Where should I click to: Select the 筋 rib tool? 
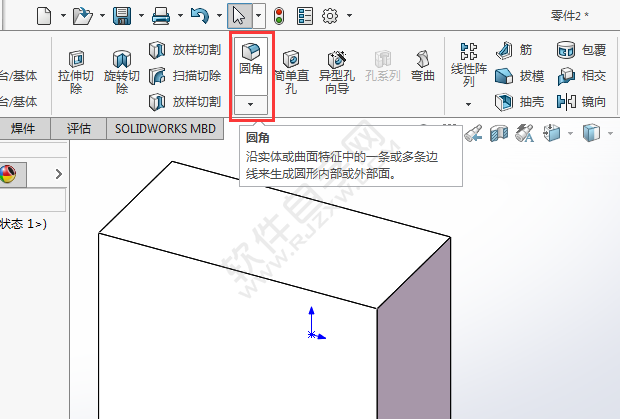[x=514, y=50]
